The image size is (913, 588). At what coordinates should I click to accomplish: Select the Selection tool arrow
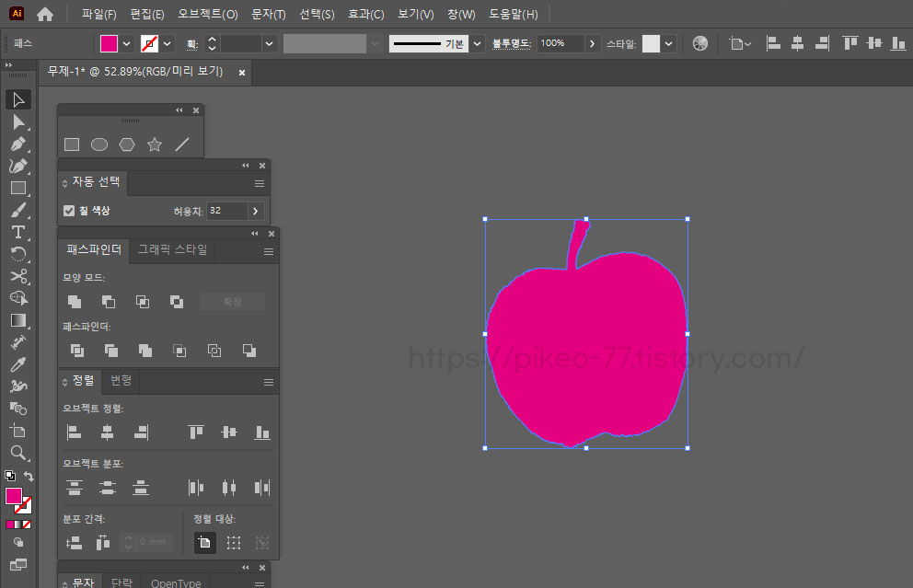pos(18,99)
